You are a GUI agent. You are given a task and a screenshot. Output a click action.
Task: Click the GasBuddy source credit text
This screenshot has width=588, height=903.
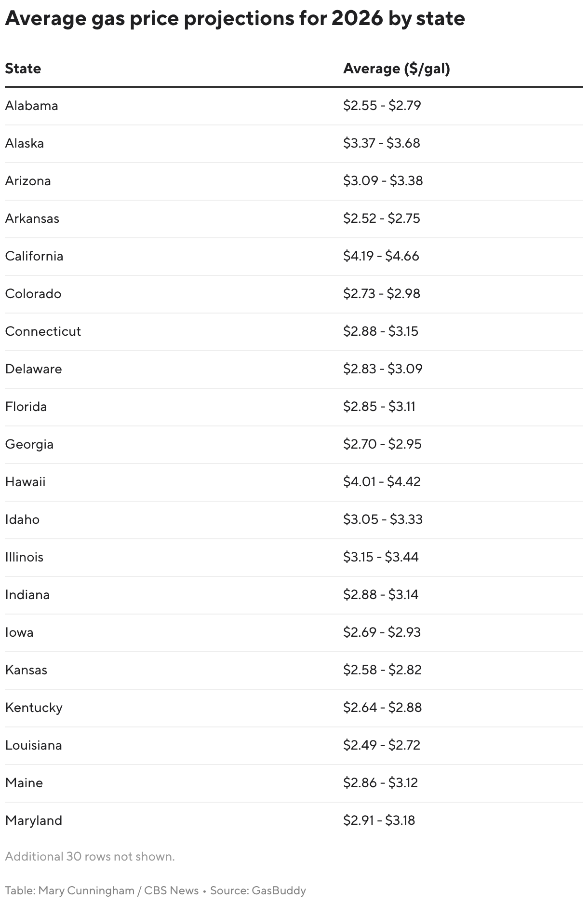point(258,890)
